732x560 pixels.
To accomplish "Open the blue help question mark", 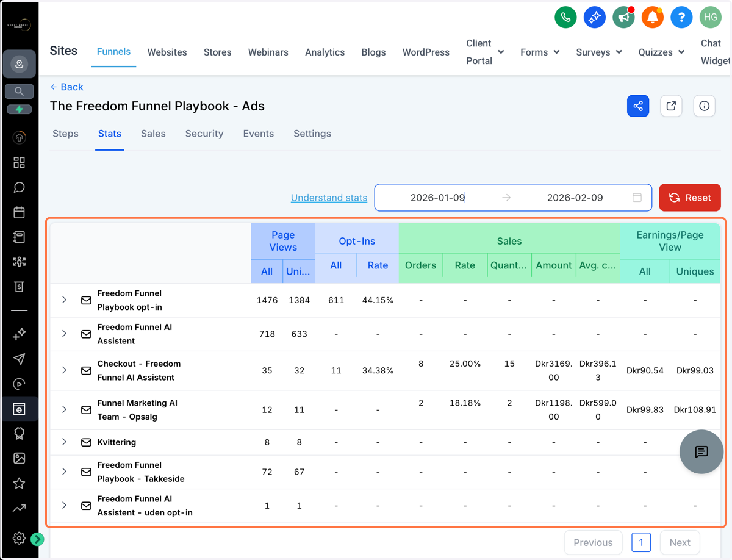I will coord(681,17).
